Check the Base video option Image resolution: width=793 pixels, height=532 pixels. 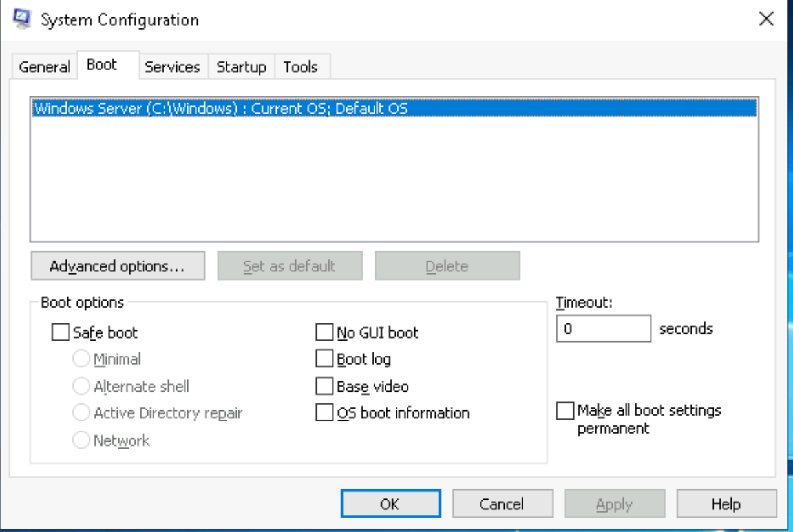coord(324,387)
